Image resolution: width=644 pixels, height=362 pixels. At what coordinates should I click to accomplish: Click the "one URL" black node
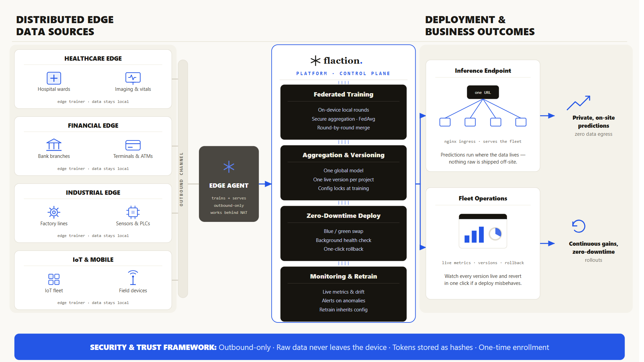click(483, 92)
